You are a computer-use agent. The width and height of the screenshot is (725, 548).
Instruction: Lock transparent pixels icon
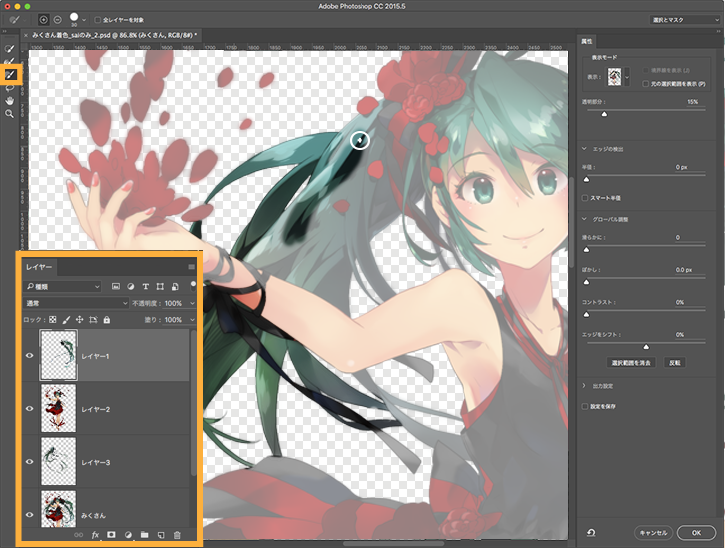tap(53, 320)
